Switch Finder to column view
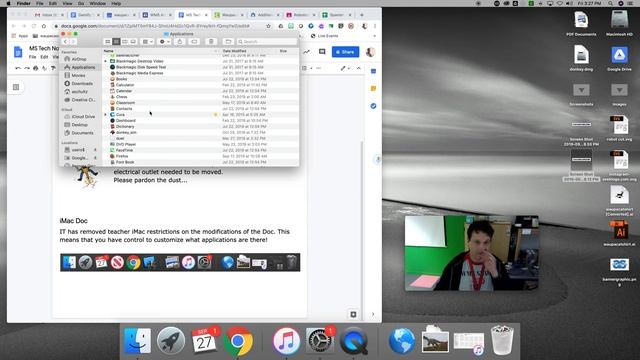Viewport: 640px width, 360px height. pos(125,42)
